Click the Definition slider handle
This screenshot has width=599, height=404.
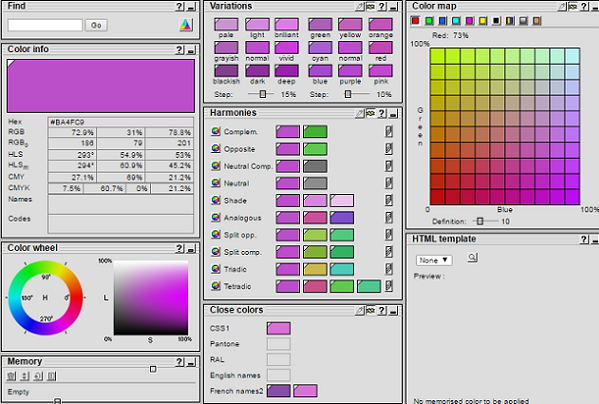[480, 221]
